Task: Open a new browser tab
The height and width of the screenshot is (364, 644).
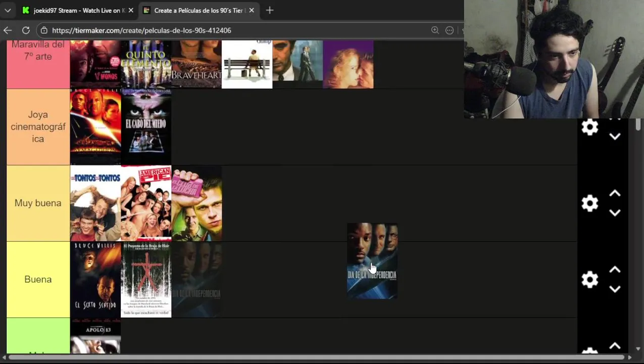Action: 270,10
